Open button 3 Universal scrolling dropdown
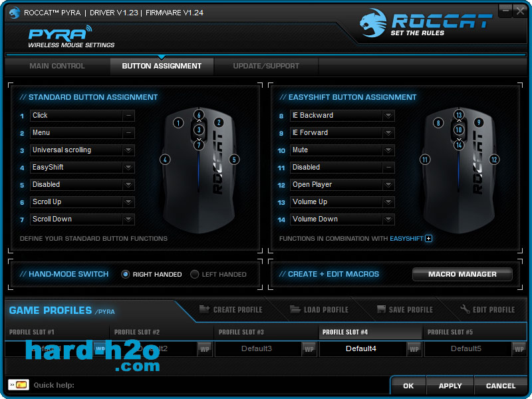 coord(128,150)
